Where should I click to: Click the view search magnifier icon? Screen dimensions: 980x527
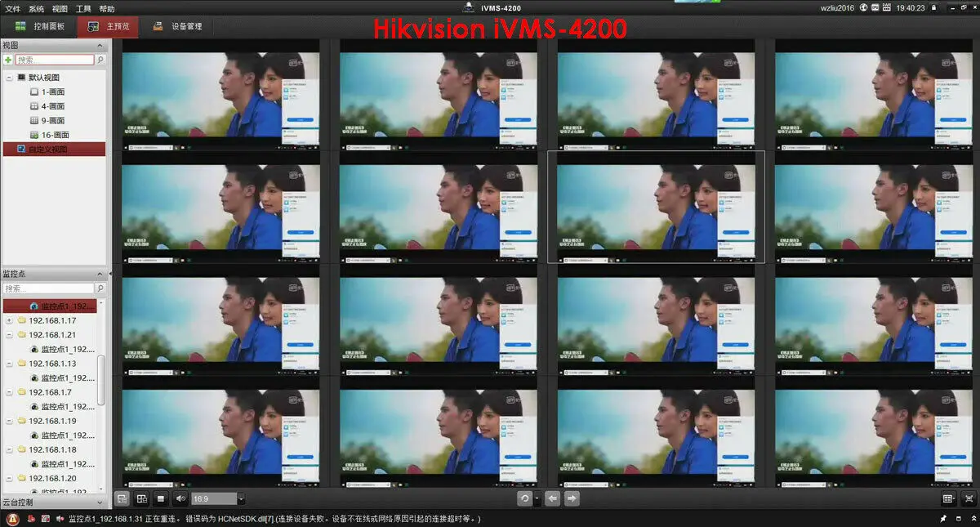click(100, 60)
